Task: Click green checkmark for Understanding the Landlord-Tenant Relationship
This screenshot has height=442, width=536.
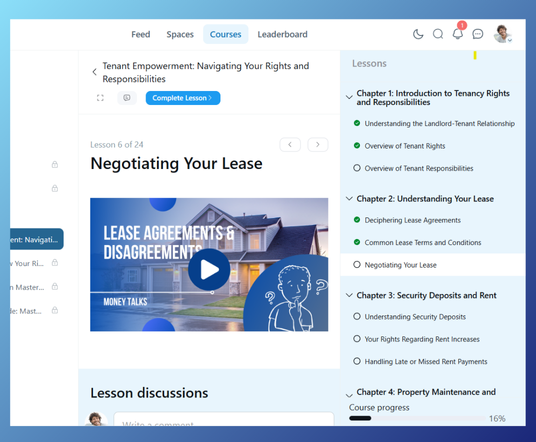Action: pyautogui.click(x=357, y=123)
